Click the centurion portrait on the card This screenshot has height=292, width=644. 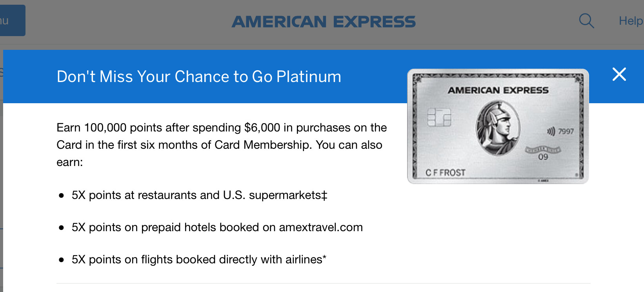coord(498,127)
